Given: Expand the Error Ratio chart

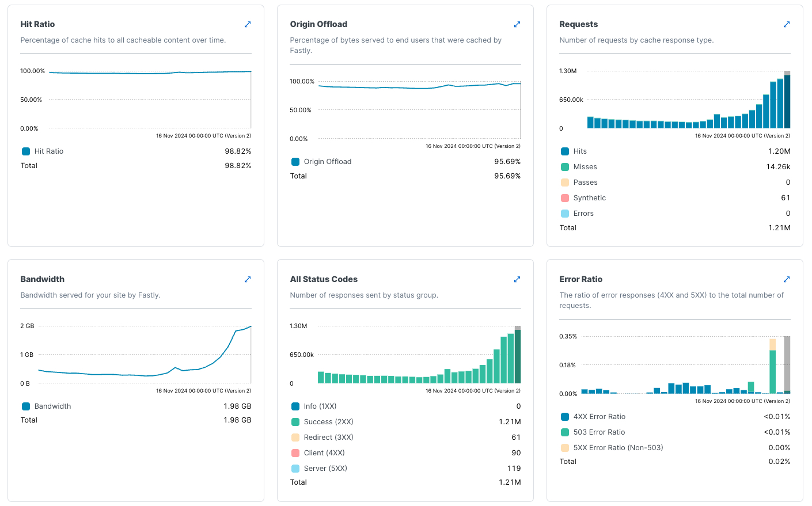Looking at the screenshot, I should click(x=787, y=279).
